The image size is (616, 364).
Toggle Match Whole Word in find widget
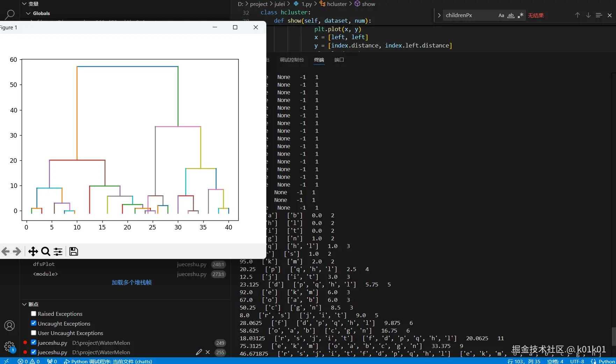click(511, 15)
